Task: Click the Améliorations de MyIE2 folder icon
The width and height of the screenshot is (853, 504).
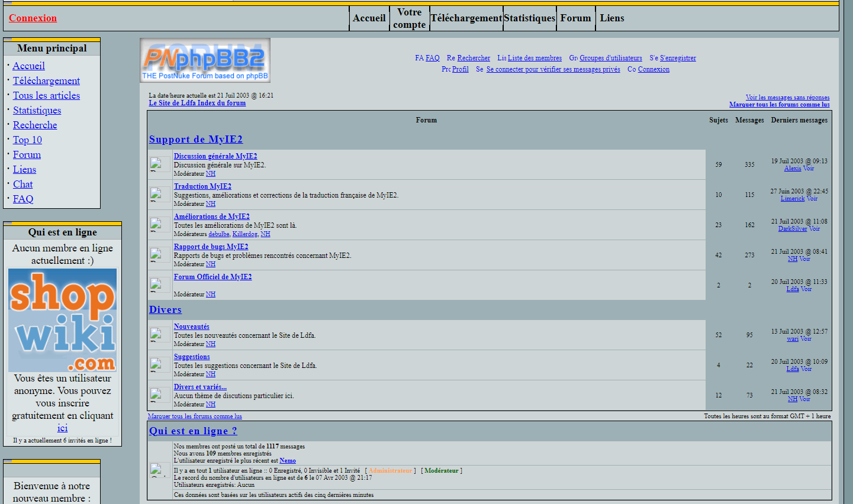Action: [x=160, y=225]
